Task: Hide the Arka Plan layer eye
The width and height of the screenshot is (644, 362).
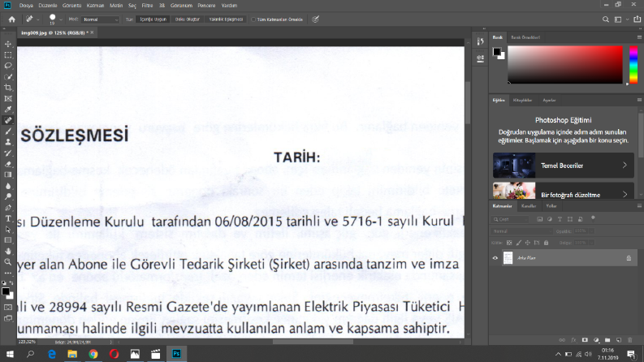Action: click(495, 258)
